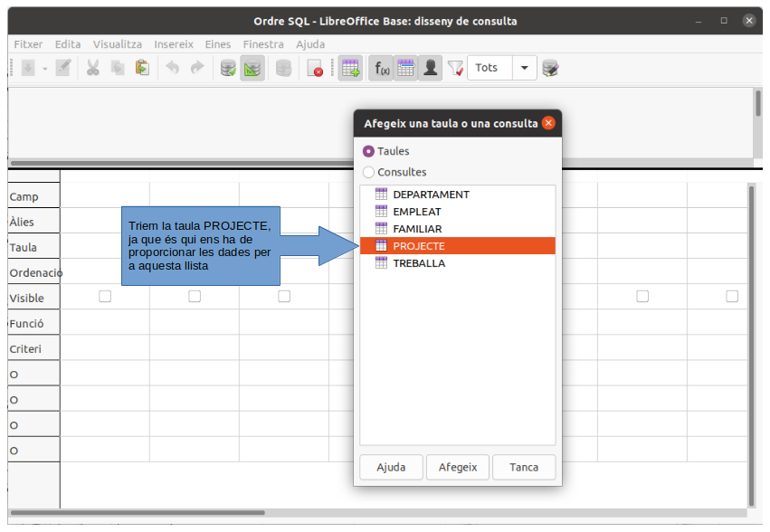Click the Funció row header
The width and height of the screenshot is (770, 532).
pyautogui.click(x=33, y=323)
